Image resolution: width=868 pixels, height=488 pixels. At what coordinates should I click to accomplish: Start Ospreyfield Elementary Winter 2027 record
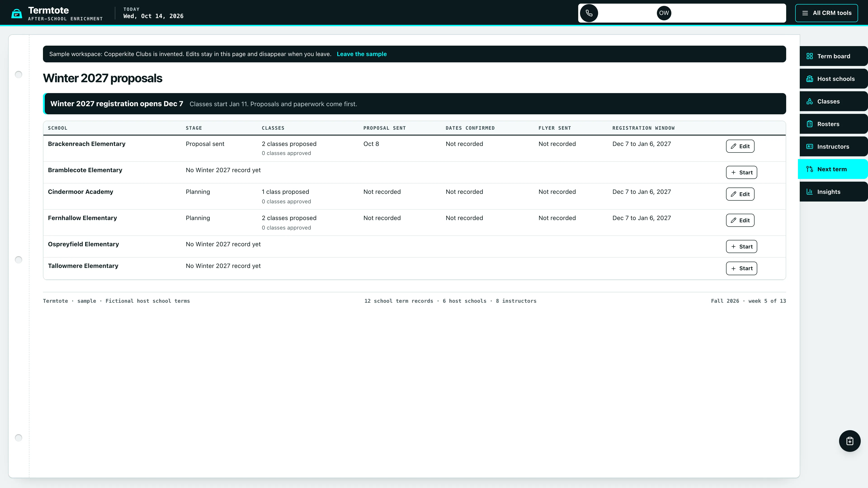pos(741,246)
